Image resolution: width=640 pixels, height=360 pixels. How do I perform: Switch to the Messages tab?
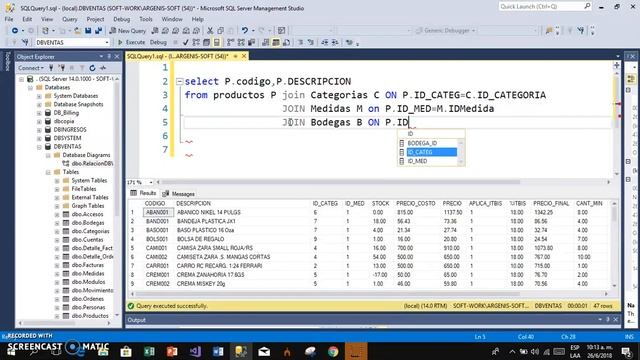178,194
